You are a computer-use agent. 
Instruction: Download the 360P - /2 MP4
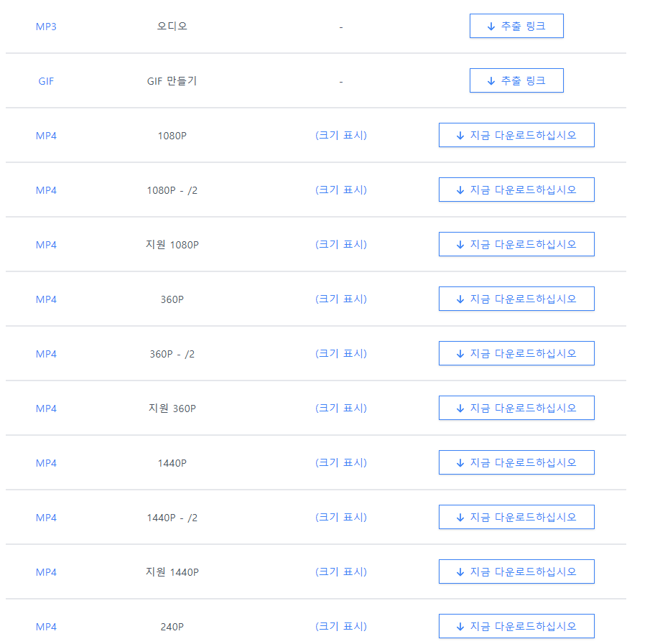point(516,353)
